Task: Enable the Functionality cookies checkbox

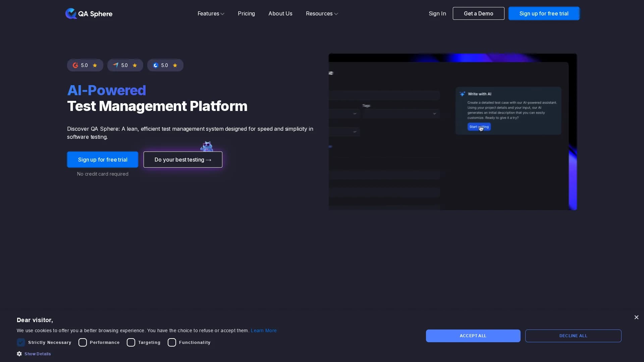Action: [x=172, y=342]
